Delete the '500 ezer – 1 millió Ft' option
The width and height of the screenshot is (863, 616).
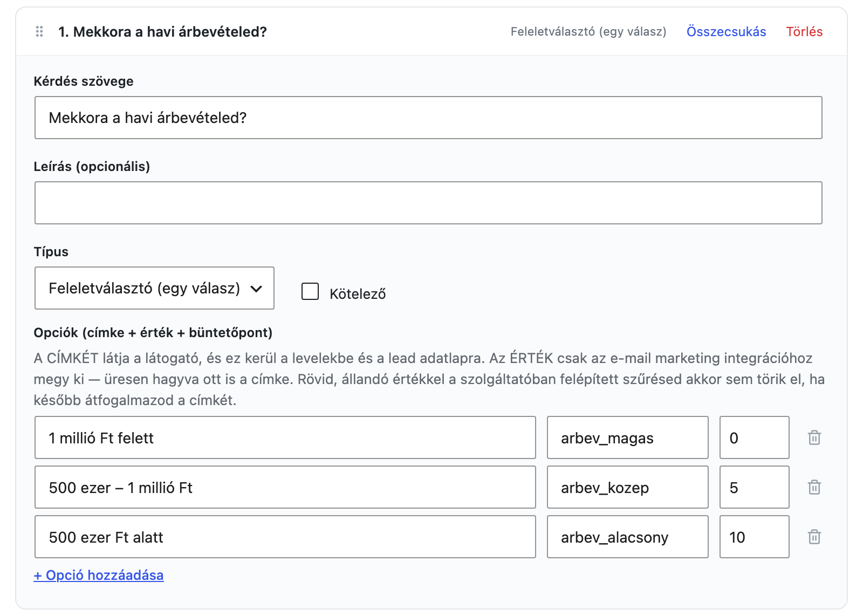(814, 487)
